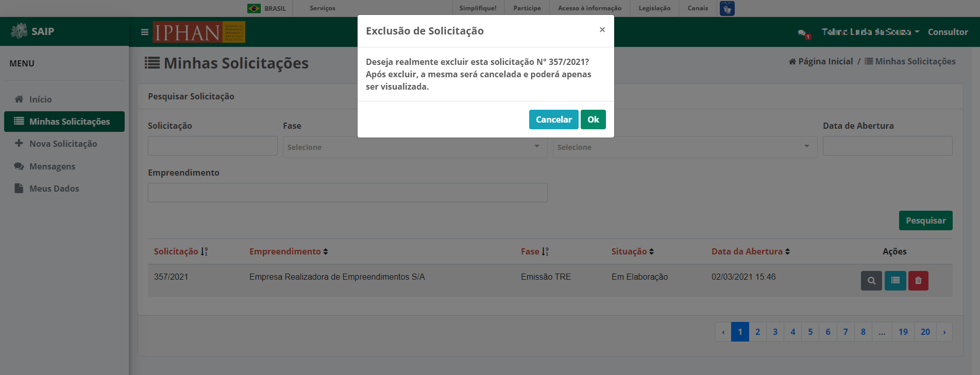Go to page 19
This screenshot has height=375, width=980.
click(903, 332)
